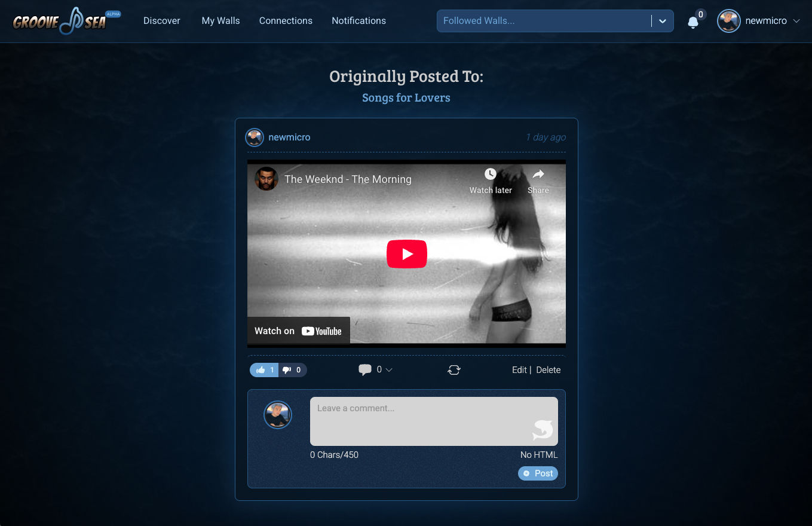Open the Songs for Lovers wall link
Viewport: 812px width, 526px height.
[x=406, y=97]
